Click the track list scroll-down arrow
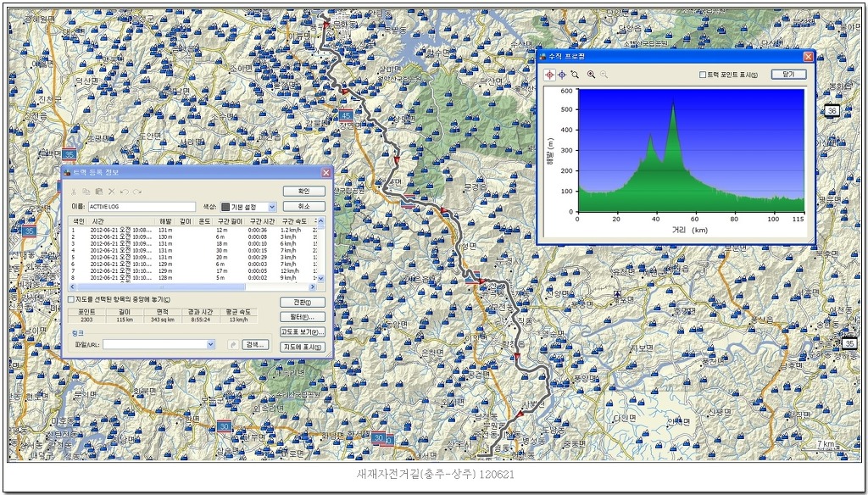The width and height of the screenshot is (868, 495). point(321,279)
